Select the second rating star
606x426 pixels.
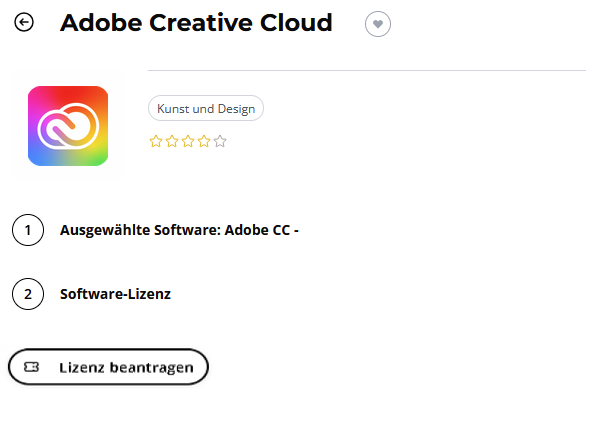[x=172, y=141]
